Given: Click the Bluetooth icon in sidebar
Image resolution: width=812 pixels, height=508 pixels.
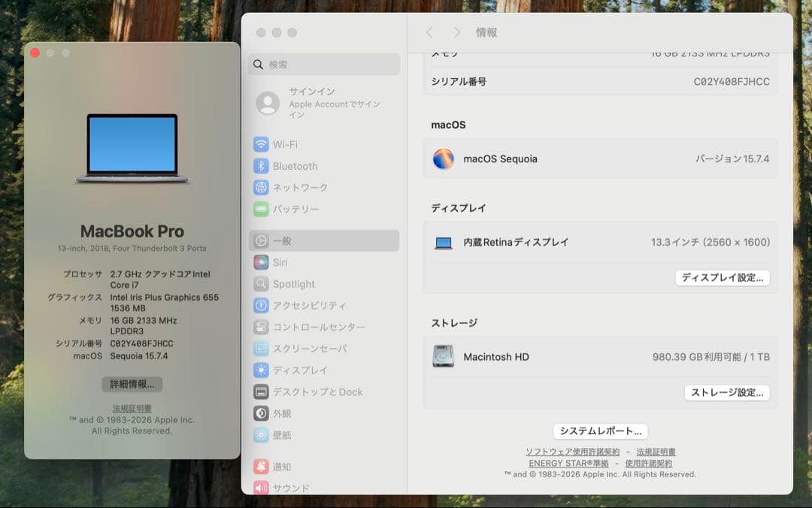Looking at the screenshot, I should pyautogui.click(x=261, y=166).
